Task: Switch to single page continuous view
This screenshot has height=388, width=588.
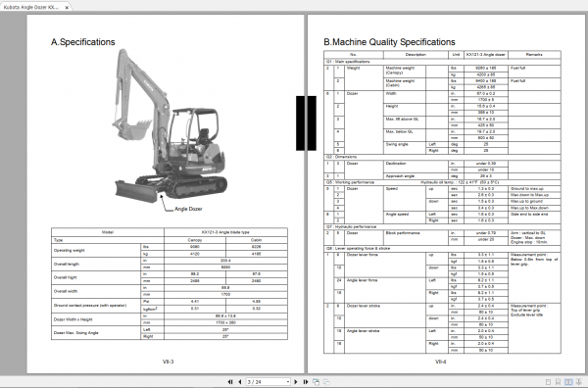Action: 558,382
